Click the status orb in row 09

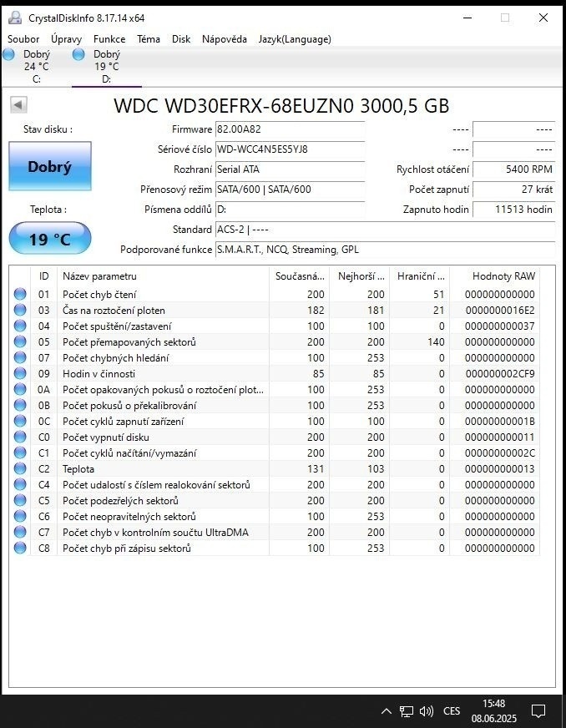tap(20, 373)
